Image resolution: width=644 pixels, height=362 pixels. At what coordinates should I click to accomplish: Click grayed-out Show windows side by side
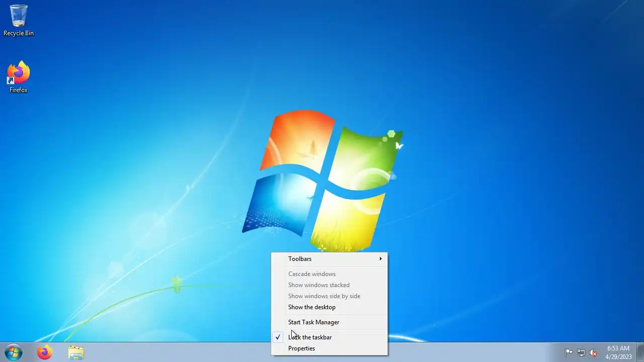click(330, 296)
